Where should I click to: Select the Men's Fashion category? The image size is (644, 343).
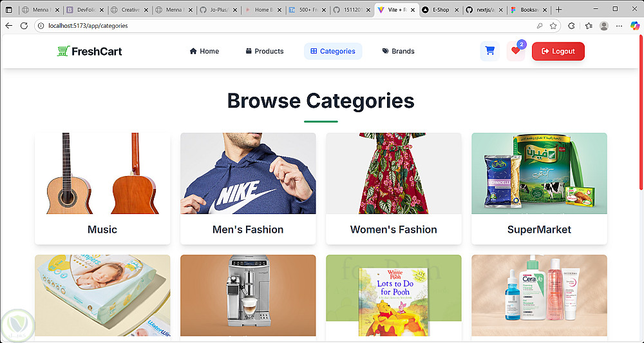[248, 188]
